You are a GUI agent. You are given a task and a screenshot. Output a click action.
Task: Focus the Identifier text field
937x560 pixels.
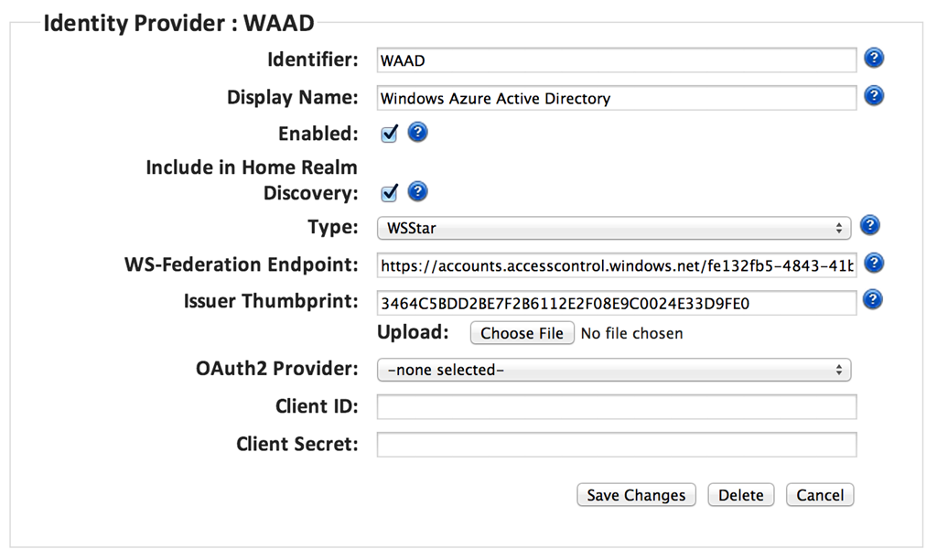(x=617, y=60)
